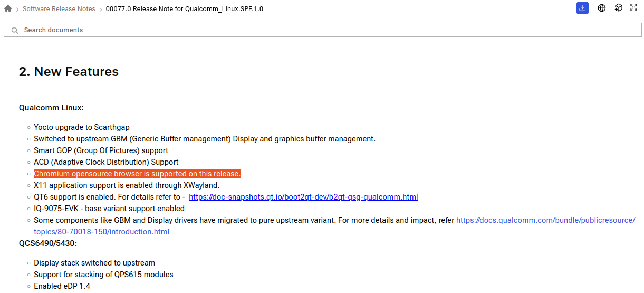The width and height of the screenshot is (644, 293).
Task: Click the search magnifier icon
Action: [15, 30]
